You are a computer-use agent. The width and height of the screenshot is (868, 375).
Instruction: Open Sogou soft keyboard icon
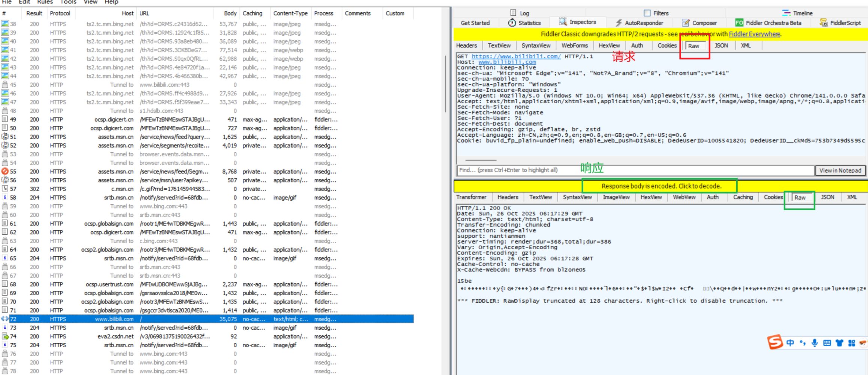[x=827, y=343]
